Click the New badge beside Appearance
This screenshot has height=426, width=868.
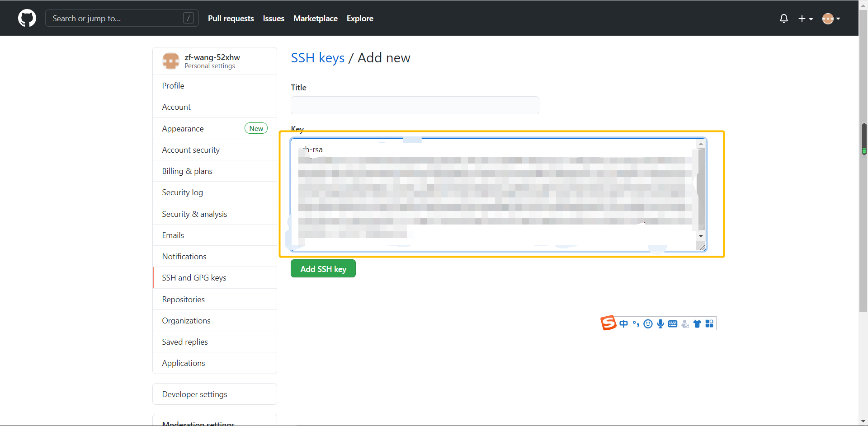pyautogui.click(x=256, y=128)
